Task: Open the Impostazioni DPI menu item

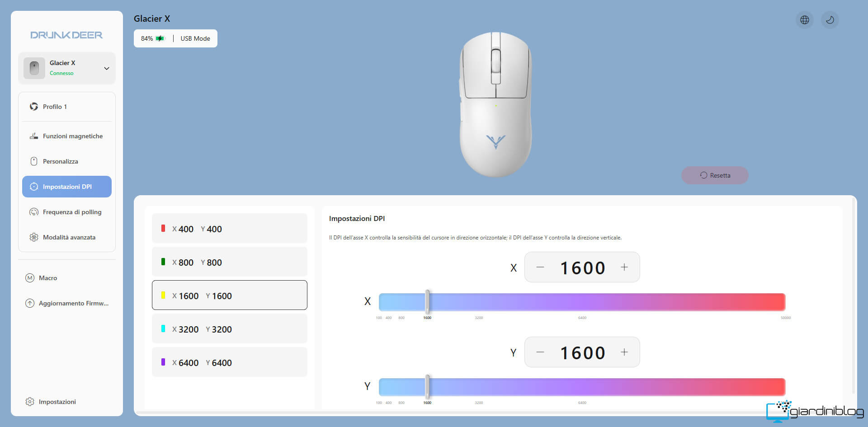Action: click(x=67, y=187)
